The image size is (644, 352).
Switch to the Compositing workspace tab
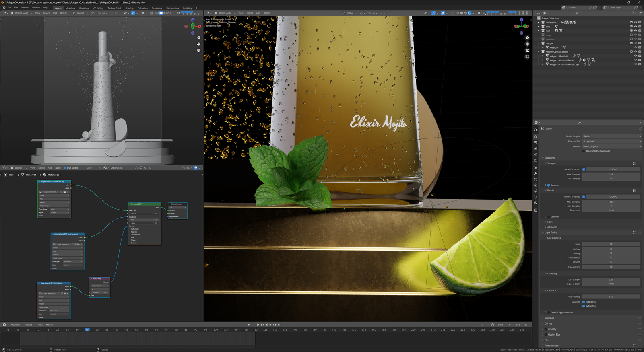click(172, 8)
